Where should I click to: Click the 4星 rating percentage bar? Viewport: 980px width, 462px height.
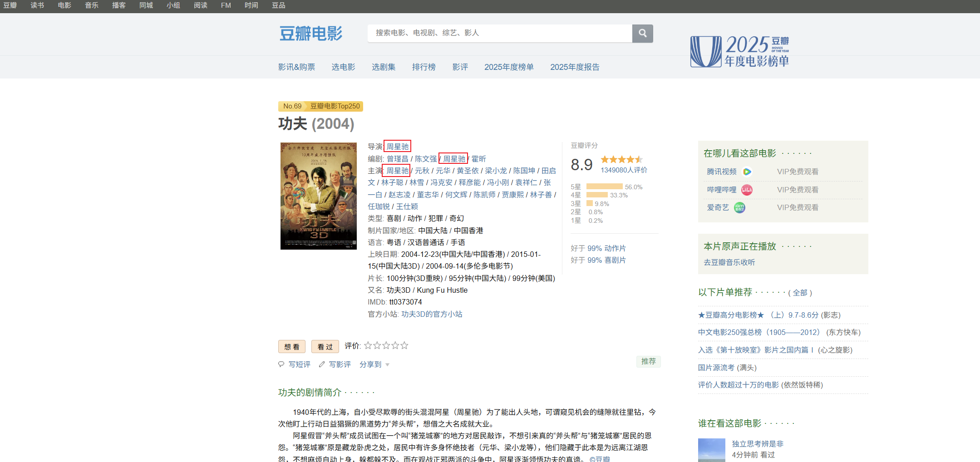coord(597,195)
